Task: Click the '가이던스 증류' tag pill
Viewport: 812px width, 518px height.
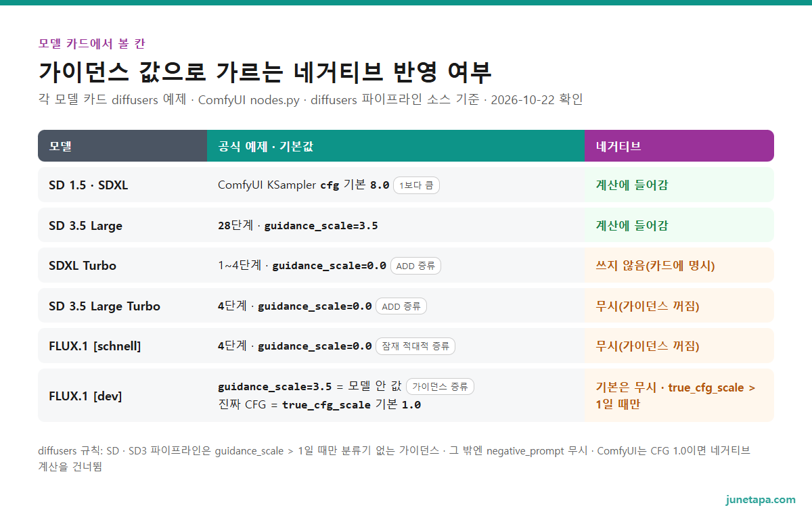Action: point(440,387)
